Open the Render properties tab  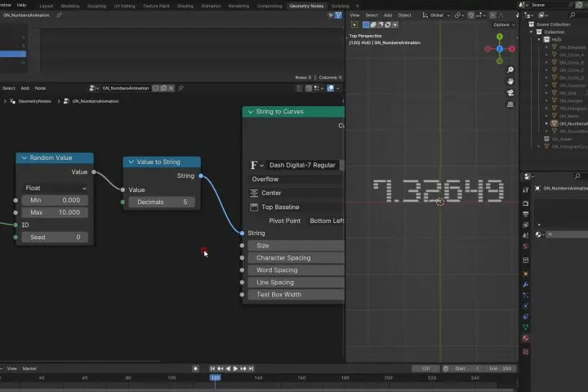point(525,203)
